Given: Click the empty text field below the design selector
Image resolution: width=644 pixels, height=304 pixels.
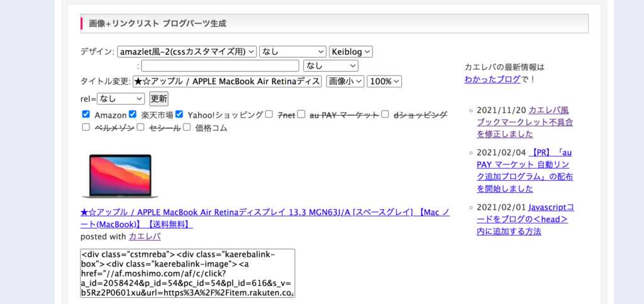Looking at the screenshot, I should click(220, 66).
